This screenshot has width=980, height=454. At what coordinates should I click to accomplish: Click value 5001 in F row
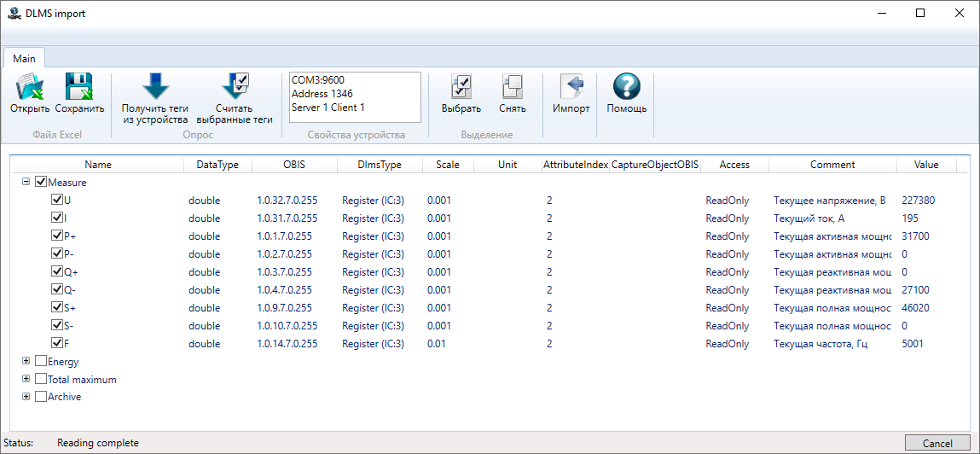[x=913, y=344]
